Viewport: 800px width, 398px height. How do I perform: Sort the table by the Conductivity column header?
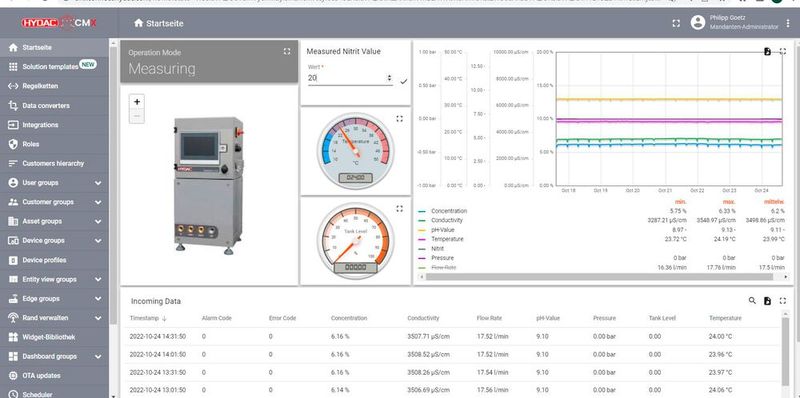pyautogui.click(x=423, y=318)
